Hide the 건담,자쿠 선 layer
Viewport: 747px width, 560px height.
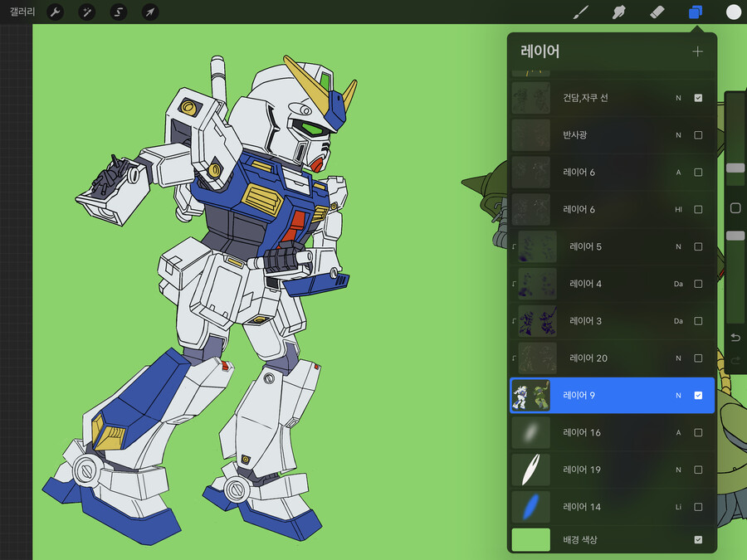[698, 98]
